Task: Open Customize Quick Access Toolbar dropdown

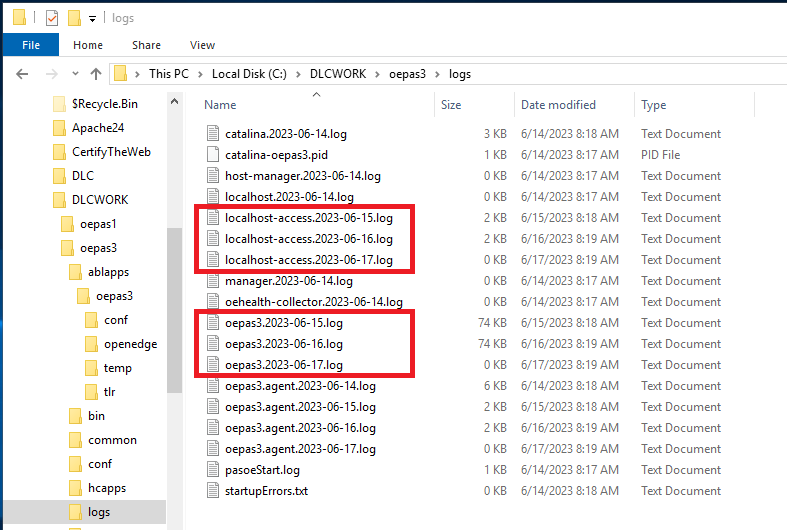Action: 92,19
